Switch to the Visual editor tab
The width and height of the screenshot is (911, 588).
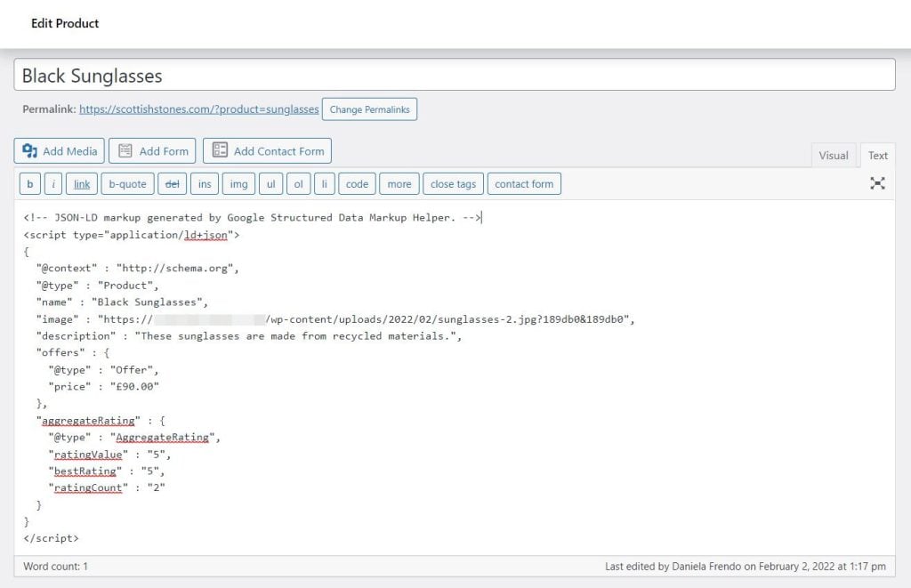[834, 155]
